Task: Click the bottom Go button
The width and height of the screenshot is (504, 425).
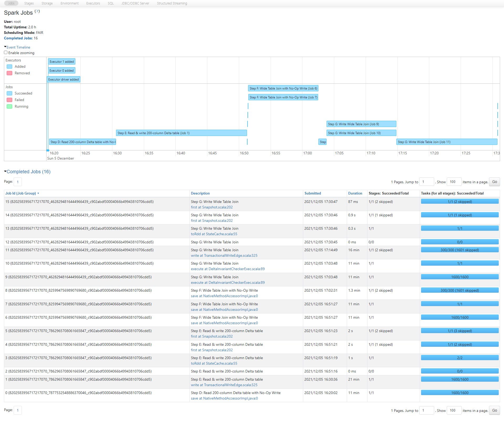Action: (495, 411)
